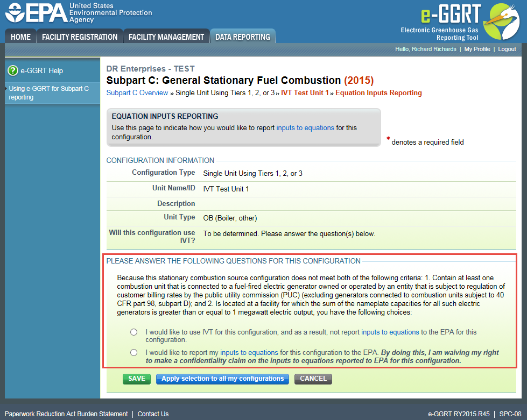
Task: Click 'Hello, Richard Richards' greeting
Action: click(x=425, y=49)
